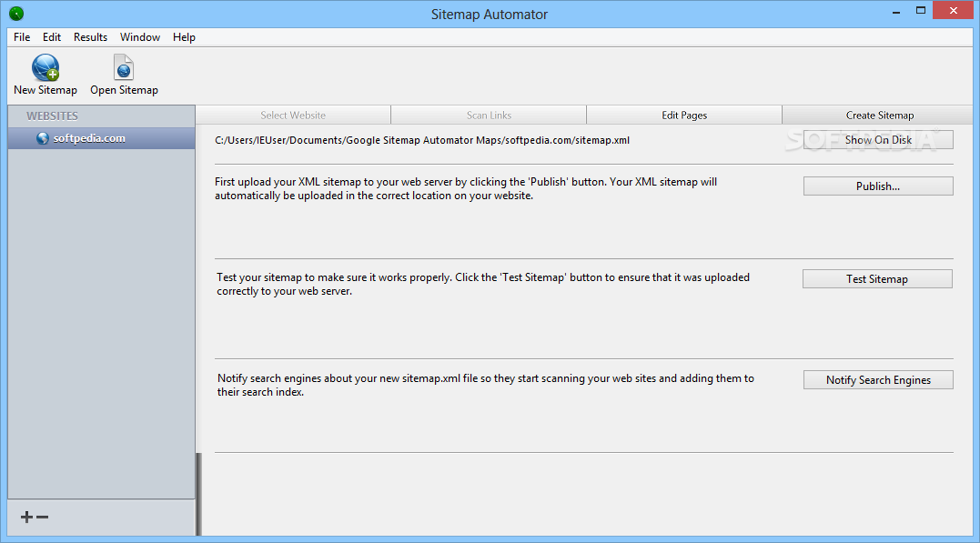The height and width of the screenshot is (543, 980).
Task: Open the File menu
Action: pyautogui.click(x=22, y=37)
